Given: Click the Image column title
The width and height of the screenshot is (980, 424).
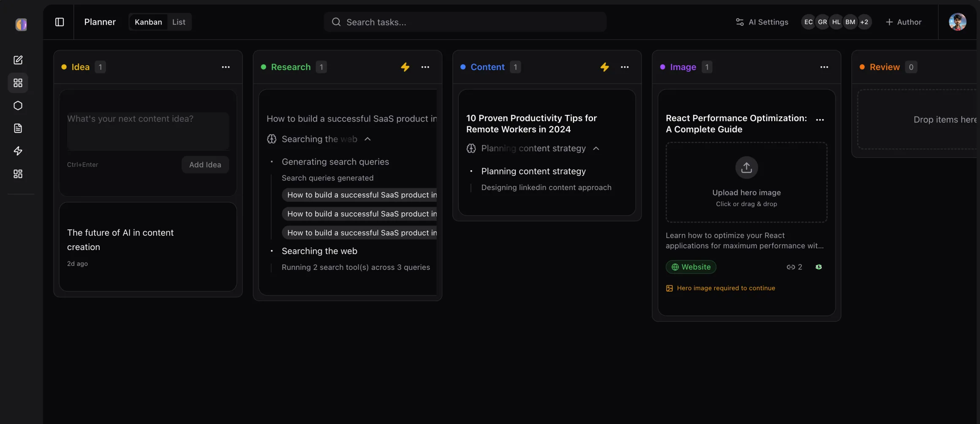Looking at the screenshot, I should pyautogui.click(x=683, y=67).
